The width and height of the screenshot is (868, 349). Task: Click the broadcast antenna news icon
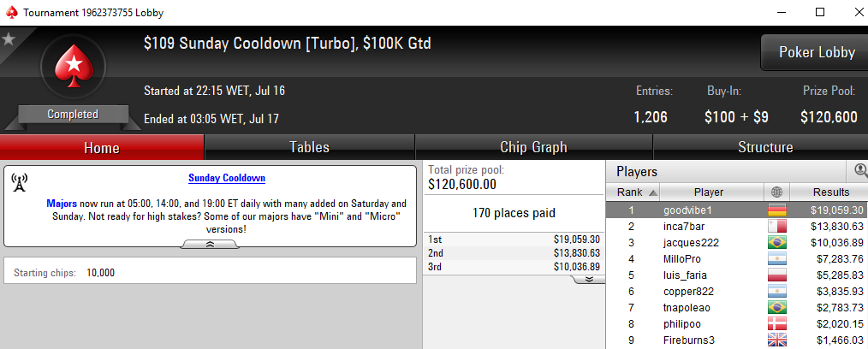click(20, 183)
